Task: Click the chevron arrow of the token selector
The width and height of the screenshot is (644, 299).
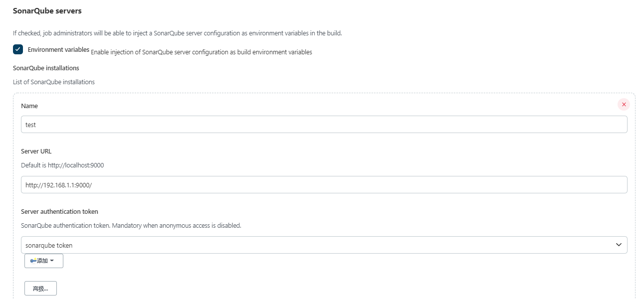Action: pos(619,245)
